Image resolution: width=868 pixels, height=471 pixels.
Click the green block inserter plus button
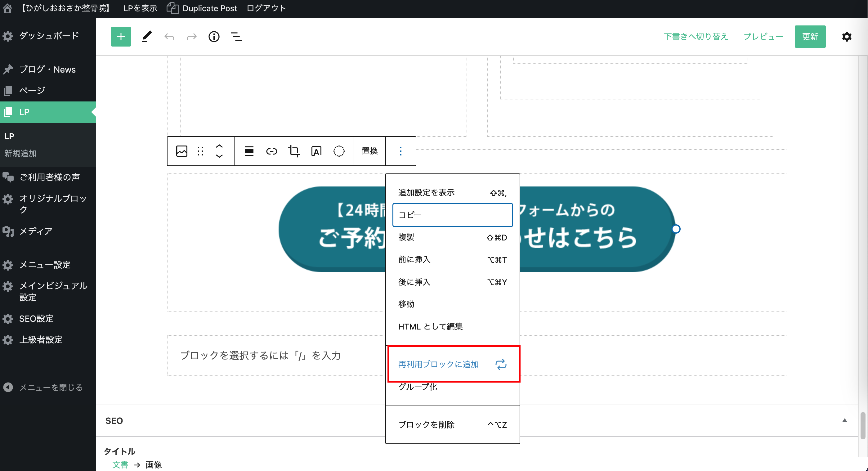[121, 36]
